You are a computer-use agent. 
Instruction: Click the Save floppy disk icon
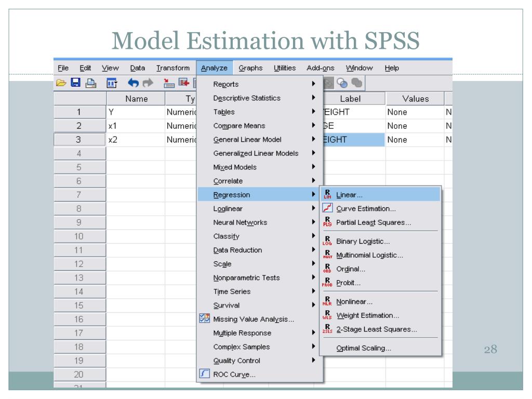pyautogui.click(x=76, y=83)
